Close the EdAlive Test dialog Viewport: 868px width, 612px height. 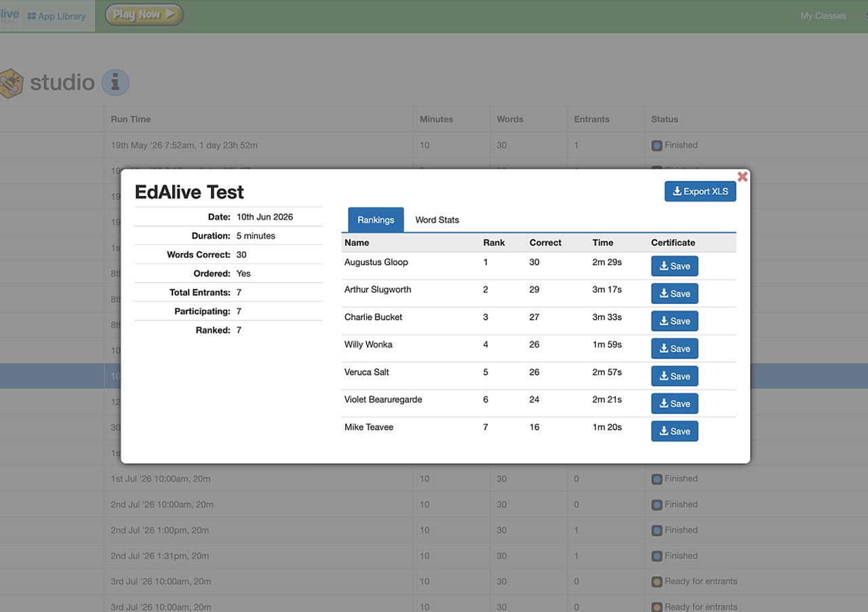point(743,176)
